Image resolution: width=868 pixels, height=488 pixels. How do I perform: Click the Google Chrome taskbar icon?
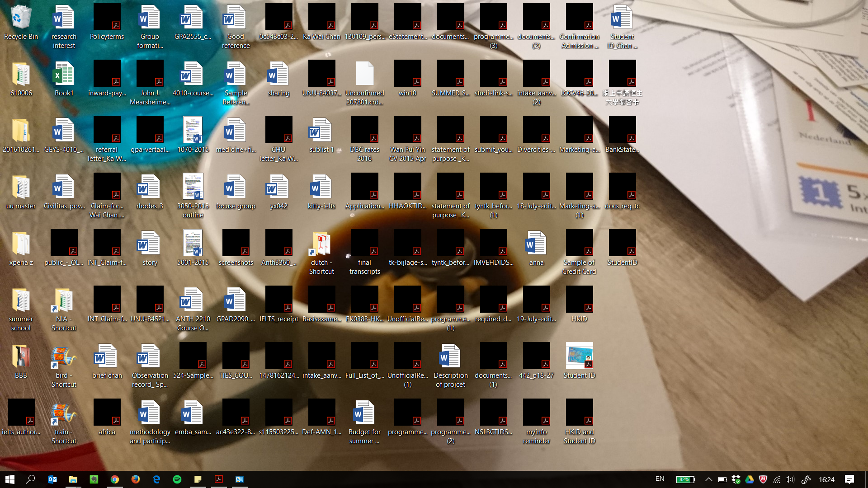click(x=115, y=479)
